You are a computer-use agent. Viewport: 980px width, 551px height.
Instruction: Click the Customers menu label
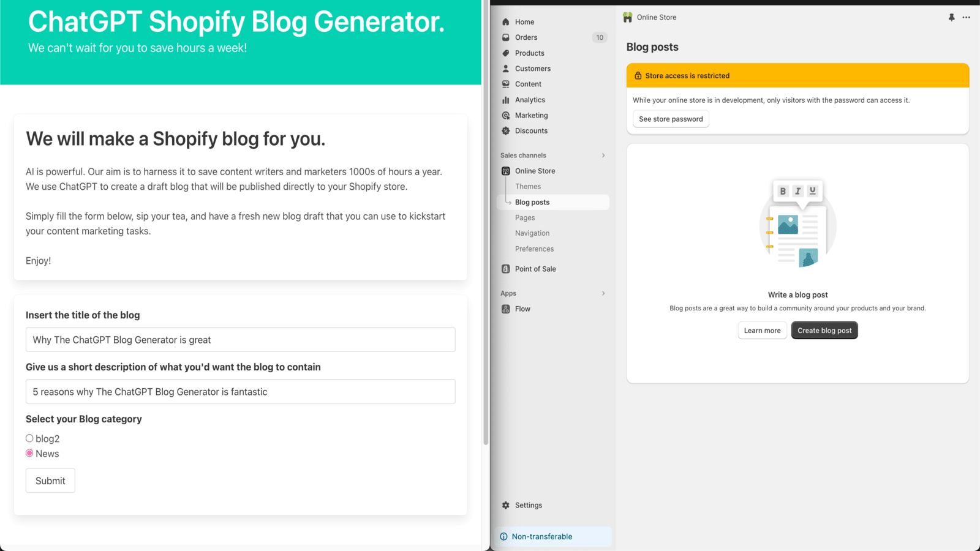(533, 69)
